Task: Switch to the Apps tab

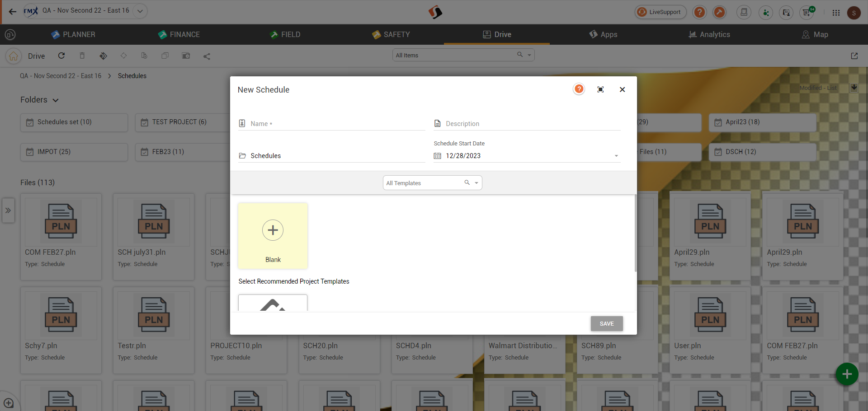Action: tap(603, 34)
